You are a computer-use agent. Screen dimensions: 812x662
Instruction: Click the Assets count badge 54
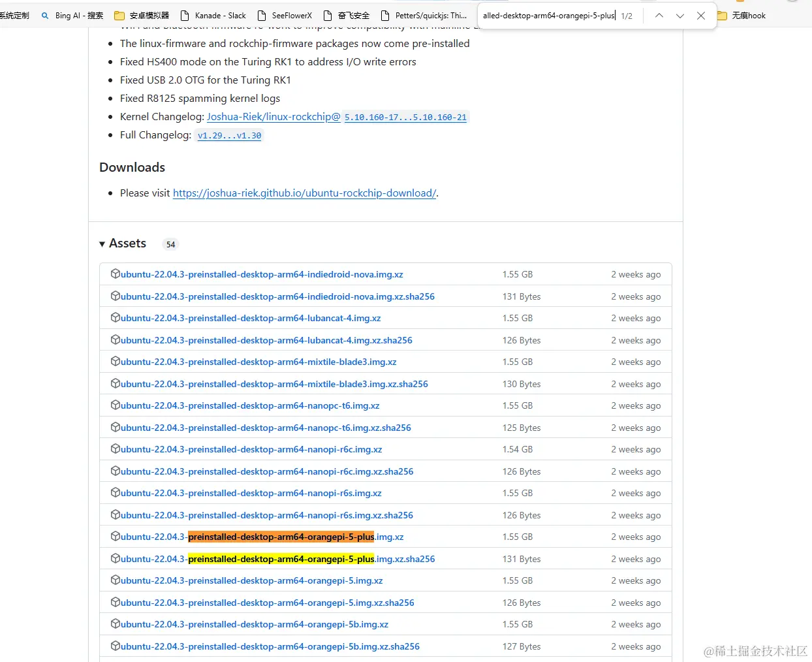click(170, 244)
